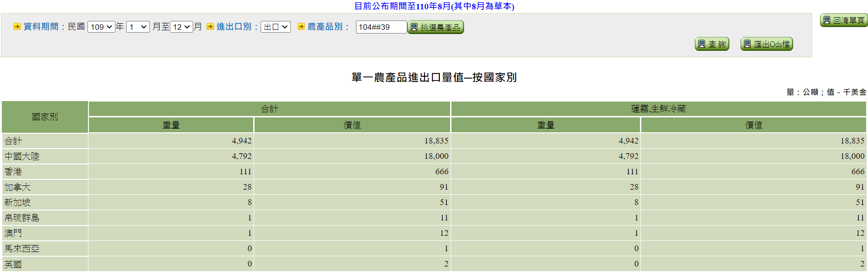Click the arrow icon beside 進出口別

[x=210, y=27]
